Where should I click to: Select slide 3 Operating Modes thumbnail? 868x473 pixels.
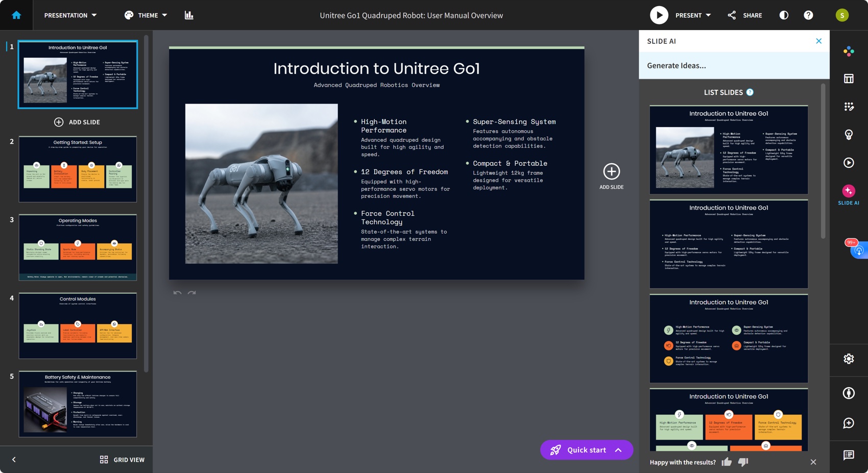78,247
